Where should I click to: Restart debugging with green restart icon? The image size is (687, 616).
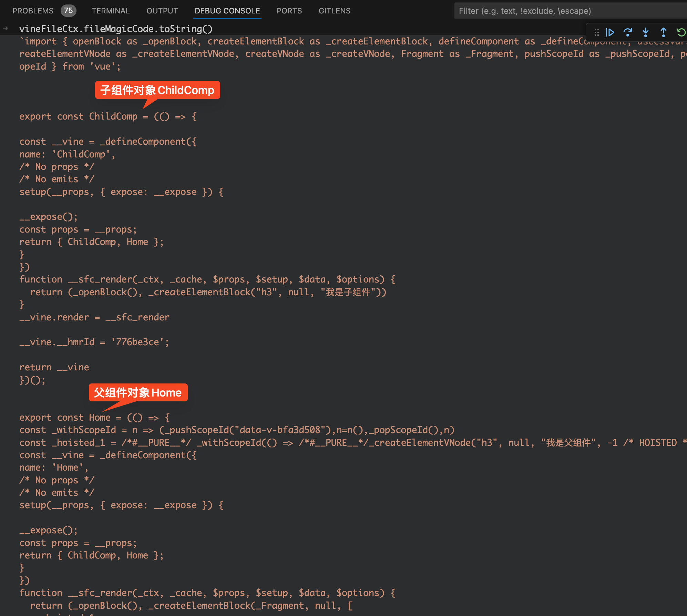[681, 32]
